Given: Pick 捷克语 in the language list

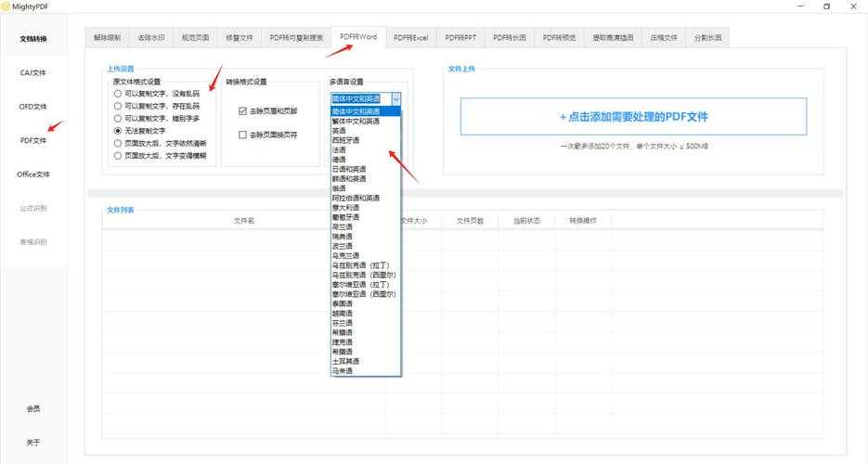Looking at the screenshot, I should [x=366, y=342].
